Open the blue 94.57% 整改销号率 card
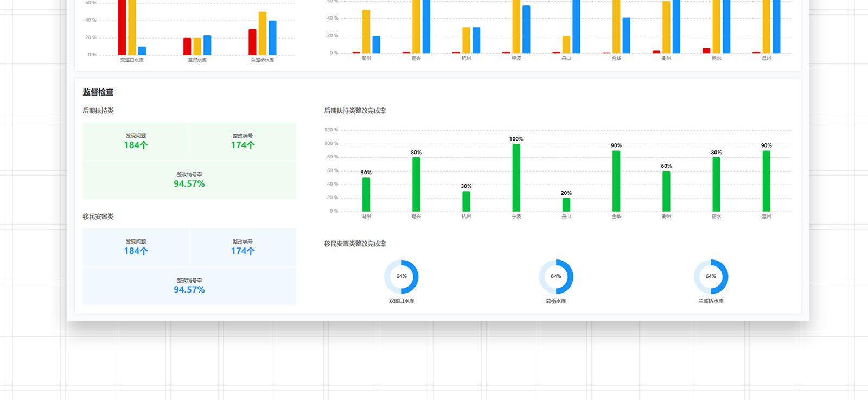868x400 pixels. click(x=189, y=286)
